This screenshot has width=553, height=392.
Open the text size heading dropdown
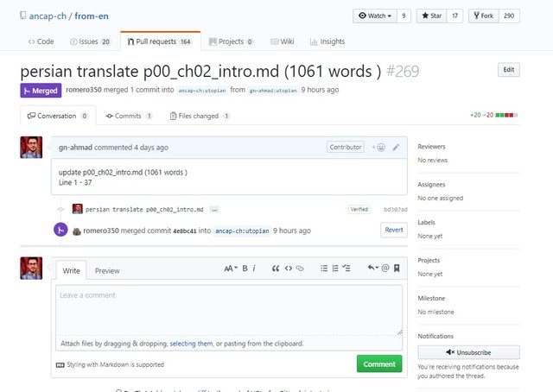[x=230, y=269]
